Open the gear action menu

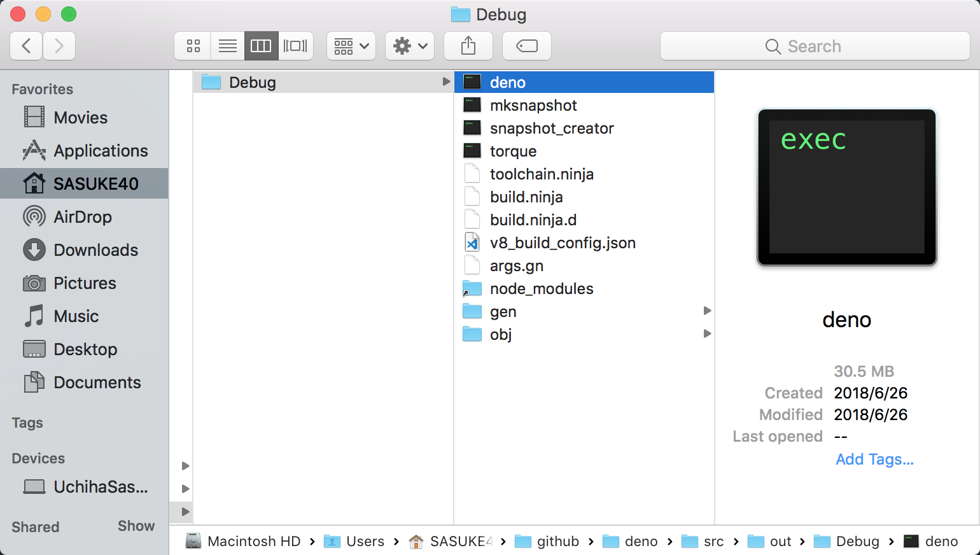(x=410, y=46)
